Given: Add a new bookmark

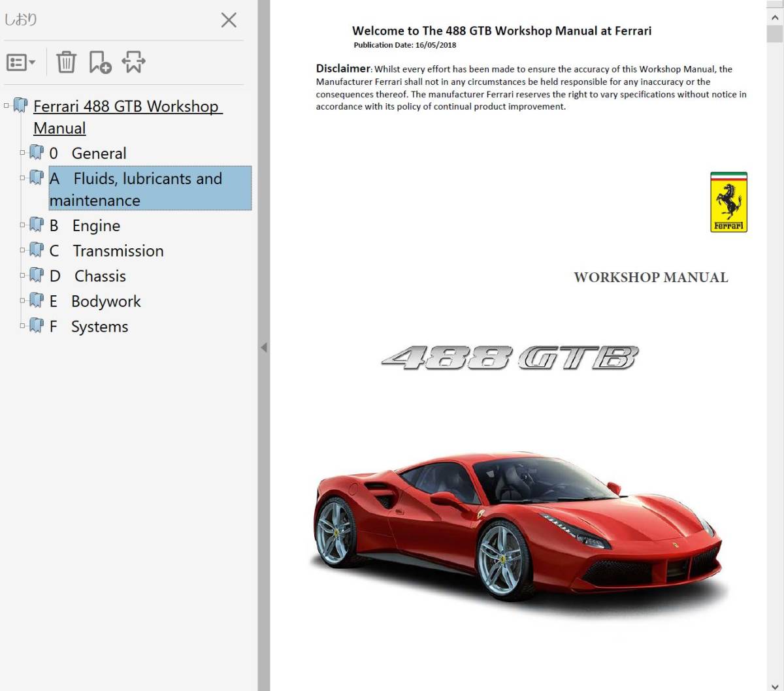Looking at the screenshot, I should (100, 62).
